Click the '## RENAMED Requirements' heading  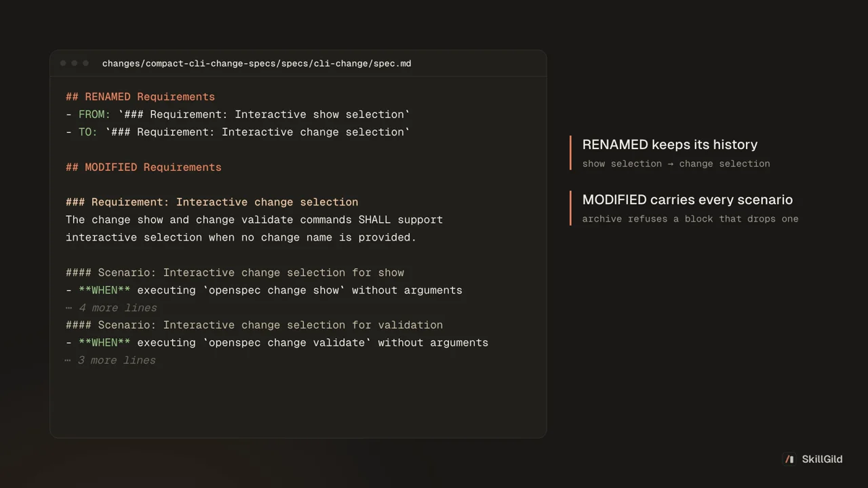click(140, 97)
